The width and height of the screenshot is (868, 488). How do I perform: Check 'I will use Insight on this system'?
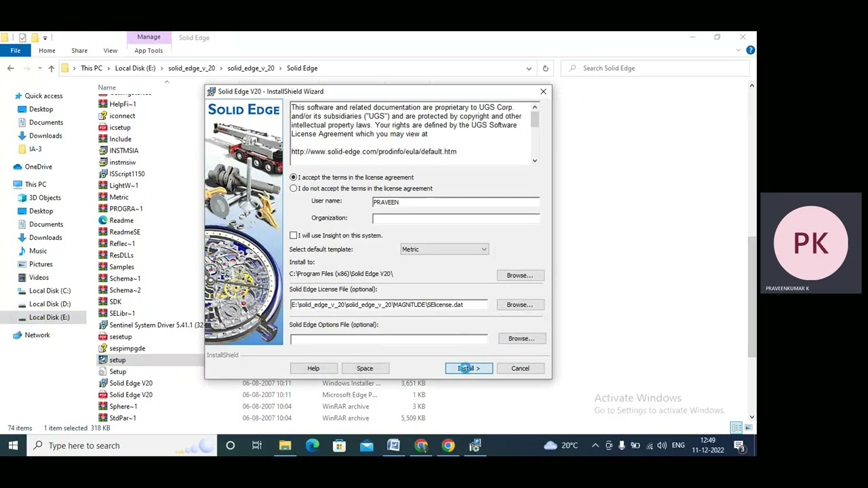point(294,235)
